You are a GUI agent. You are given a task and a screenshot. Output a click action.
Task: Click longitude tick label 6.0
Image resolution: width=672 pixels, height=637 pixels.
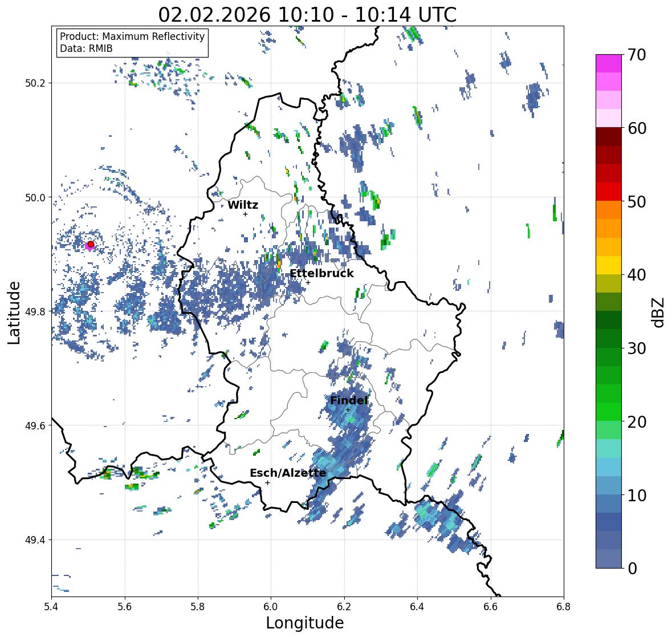pyautogui.click(x=271, y=606)
